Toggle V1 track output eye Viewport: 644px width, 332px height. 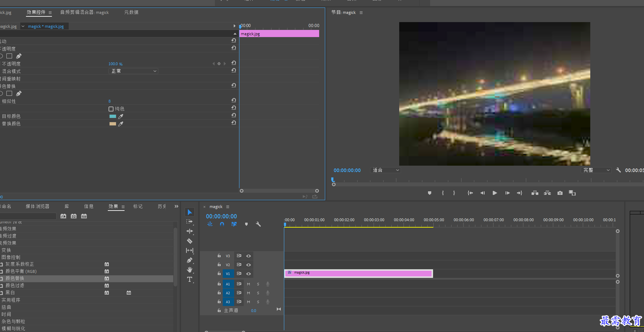tap(248, 274)
